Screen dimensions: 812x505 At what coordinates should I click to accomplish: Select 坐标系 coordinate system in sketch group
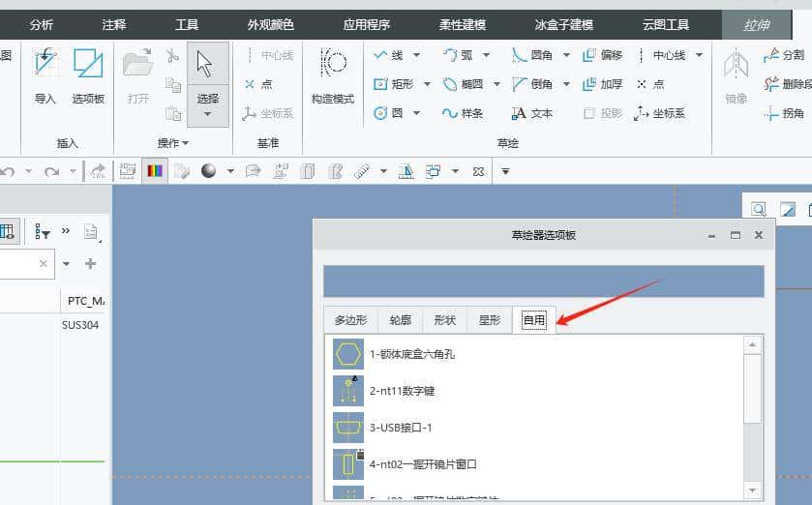point(660,113)
